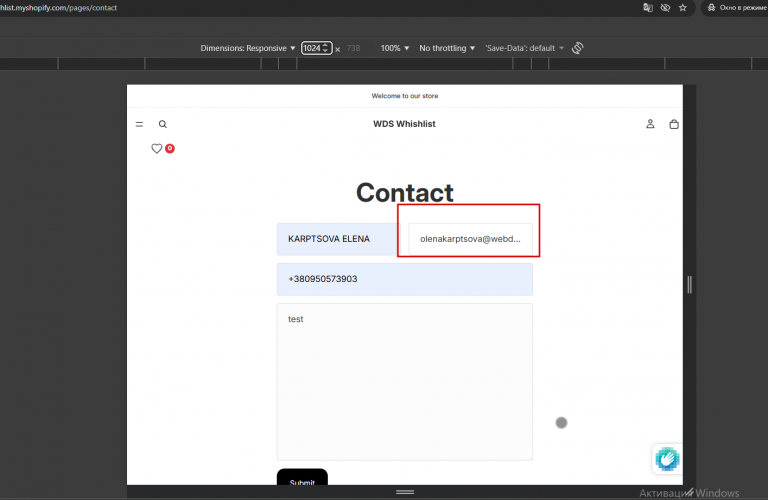
Task: Open the 'Save-Data': default dropdown
Action: click(x=524, y=48)
